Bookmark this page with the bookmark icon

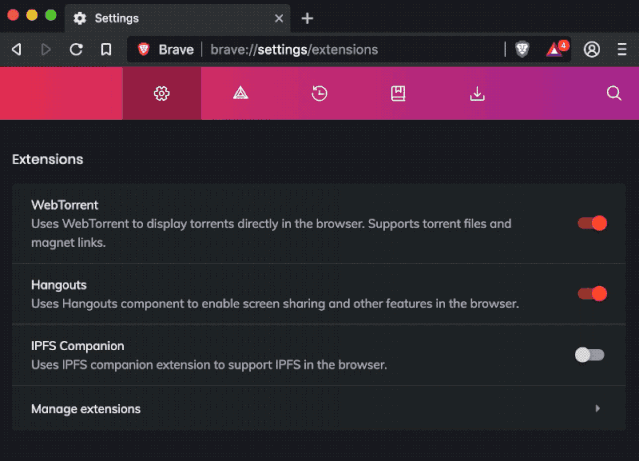pos(106,49)
